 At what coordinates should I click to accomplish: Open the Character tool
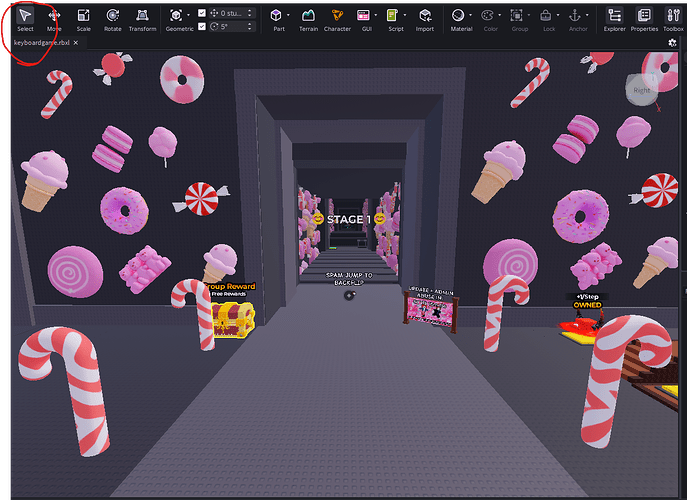(337, 20)
